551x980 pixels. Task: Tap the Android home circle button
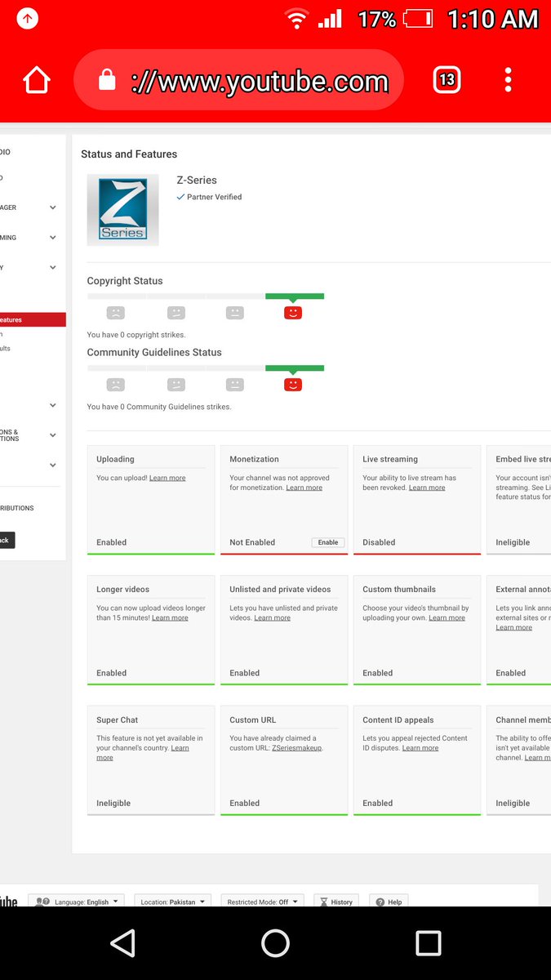click(x=275, y=943)
